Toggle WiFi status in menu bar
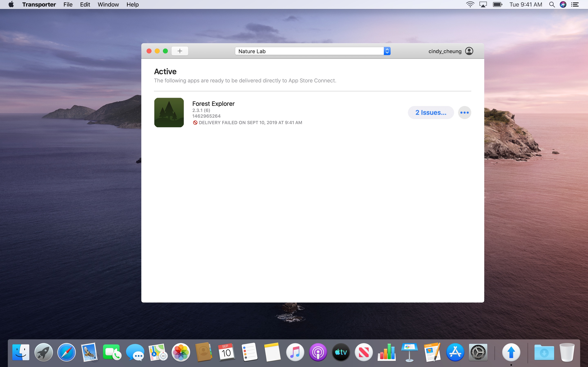The width and height of the screenshot is (588, 367). [469, 5]
